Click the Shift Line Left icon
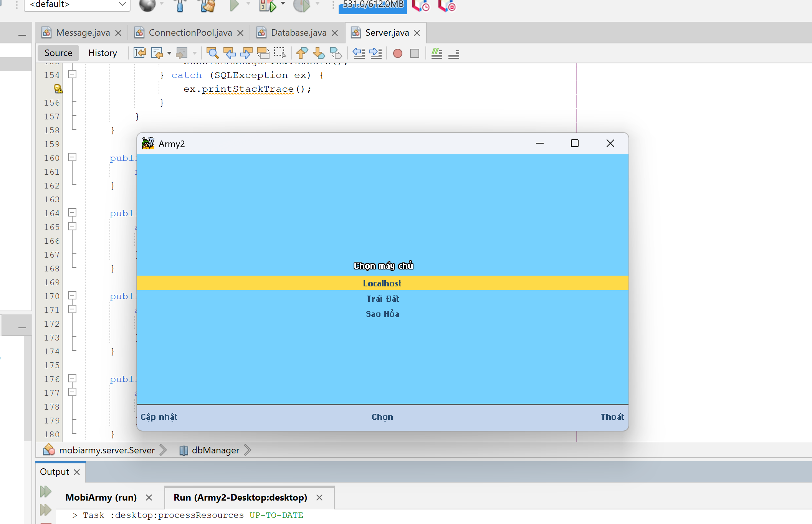 359,53
